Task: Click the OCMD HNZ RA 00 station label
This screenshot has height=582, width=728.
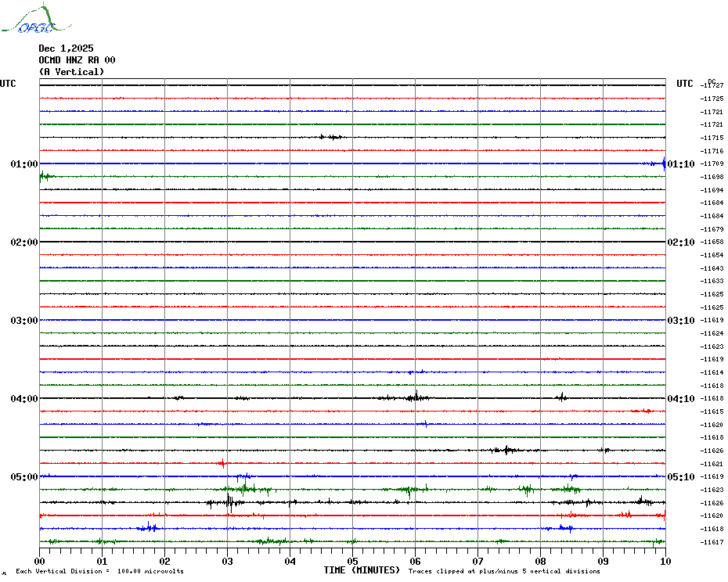Action: [x=77, y=60]
